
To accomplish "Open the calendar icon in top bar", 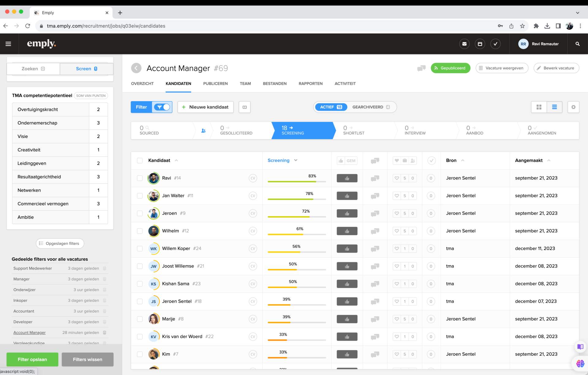I will click(480, 44).
